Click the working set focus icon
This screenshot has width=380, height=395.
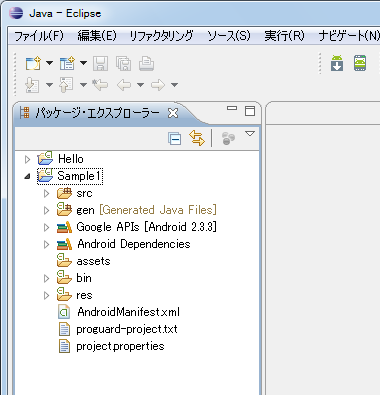click(228, 138)
